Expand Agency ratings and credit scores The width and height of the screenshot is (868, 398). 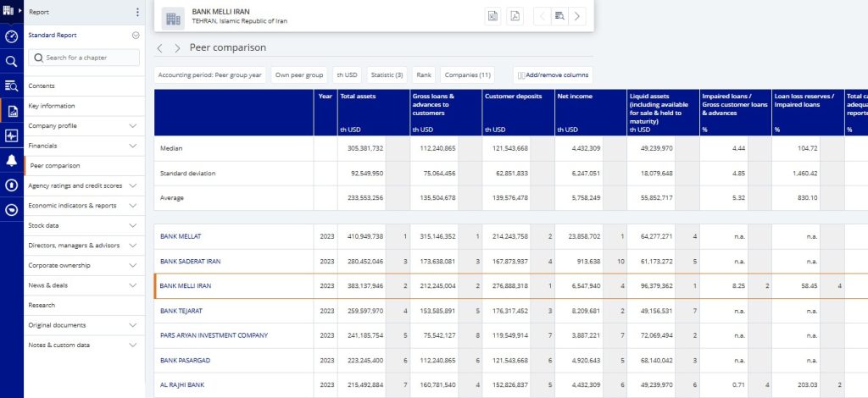click(x=133, y=185)
